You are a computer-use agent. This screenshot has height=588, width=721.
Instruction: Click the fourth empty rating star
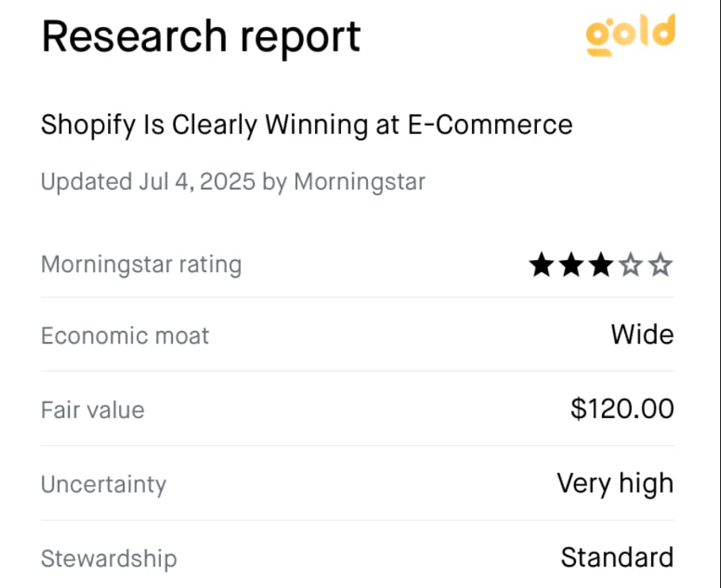coord(631,264)
